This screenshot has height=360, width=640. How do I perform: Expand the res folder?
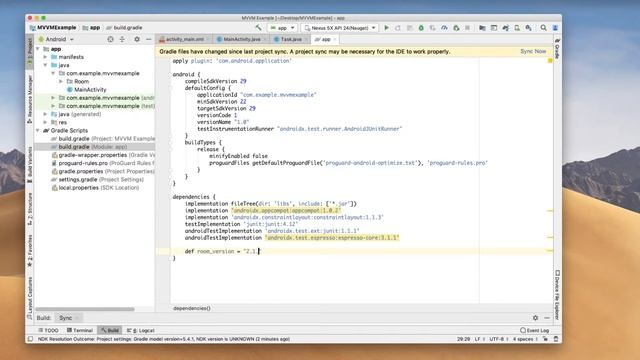(46, 122)
